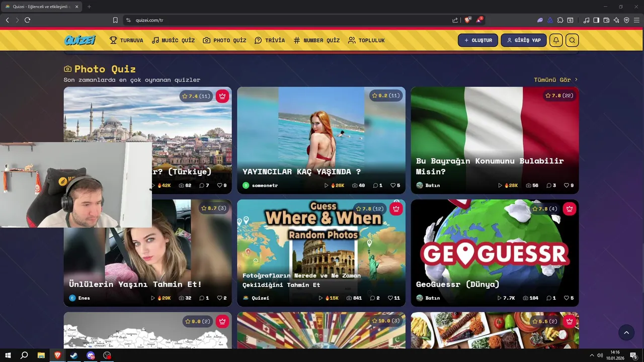Click the 7.4 rating badge on Türkiye quiz
Screen dimensions: 644x362
[196, 96]
